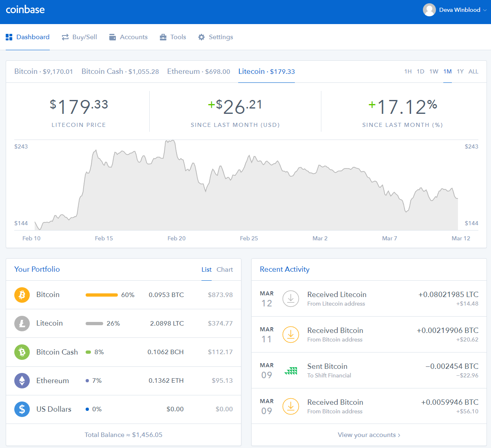Click the Coinbase logo
491x448 pixels.
point(25,10)
